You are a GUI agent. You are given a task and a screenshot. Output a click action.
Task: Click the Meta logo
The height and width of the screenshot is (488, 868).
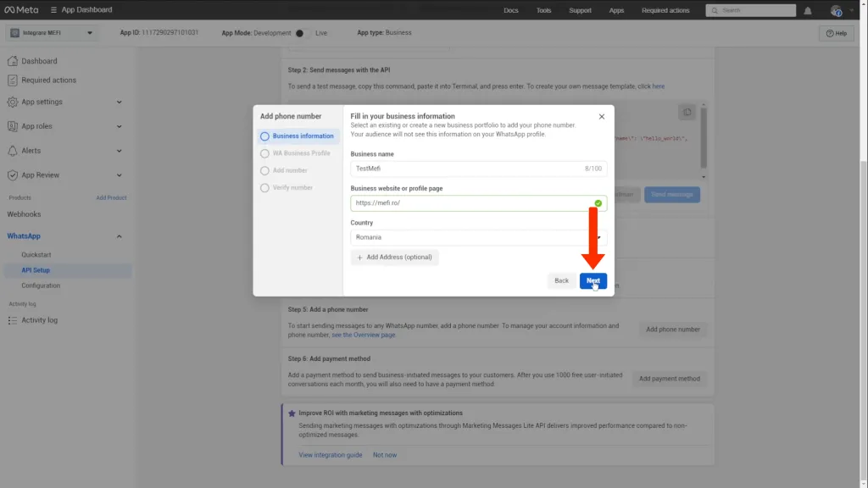click(21, 10)
